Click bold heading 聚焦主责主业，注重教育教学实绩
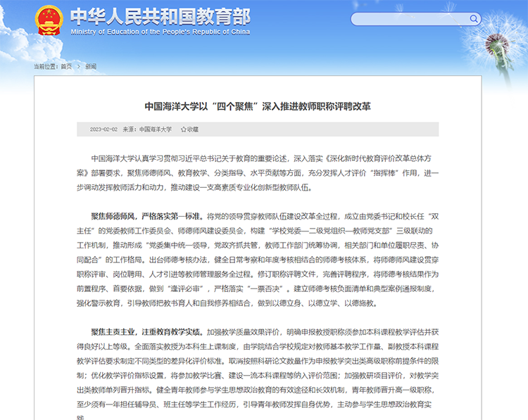Image resolution: width=528 pixels, height=420 pixels. click(147, 332)
